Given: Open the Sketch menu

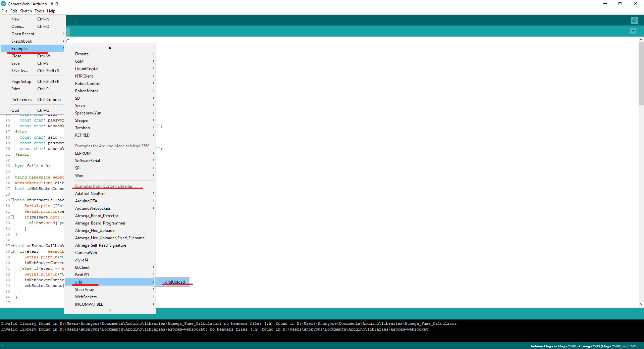Looking at the screenshot, I should click(26, 11).
